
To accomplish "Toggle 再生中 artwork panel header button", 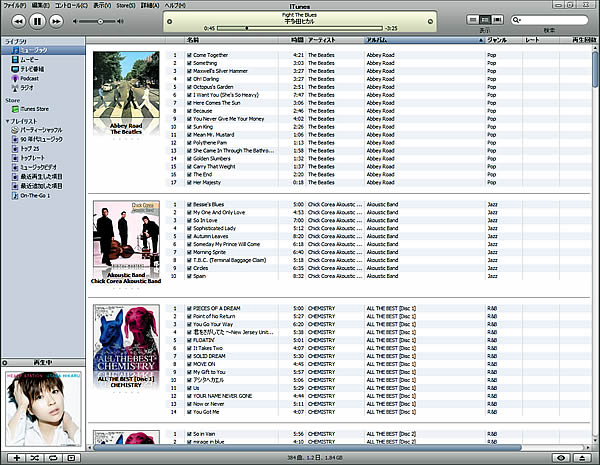I will pyautogui.click(x=5, y=362).
